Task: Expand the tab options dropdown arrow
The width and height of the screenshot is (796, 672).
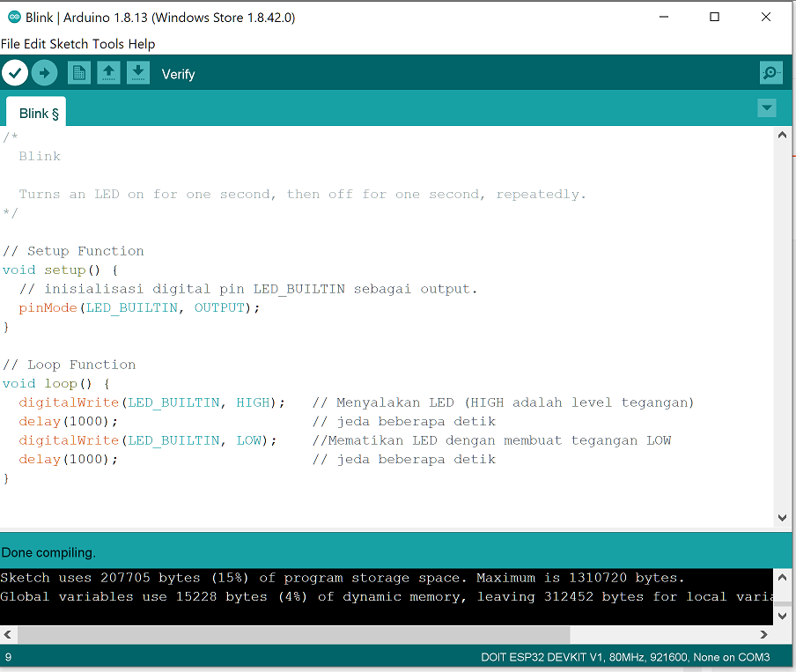Action: [x=767, y=107]
